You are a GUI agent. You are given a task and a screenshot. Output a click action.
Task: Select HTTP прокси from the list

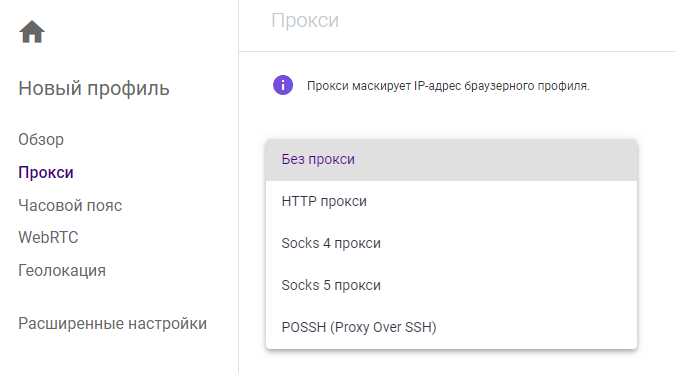451,201
